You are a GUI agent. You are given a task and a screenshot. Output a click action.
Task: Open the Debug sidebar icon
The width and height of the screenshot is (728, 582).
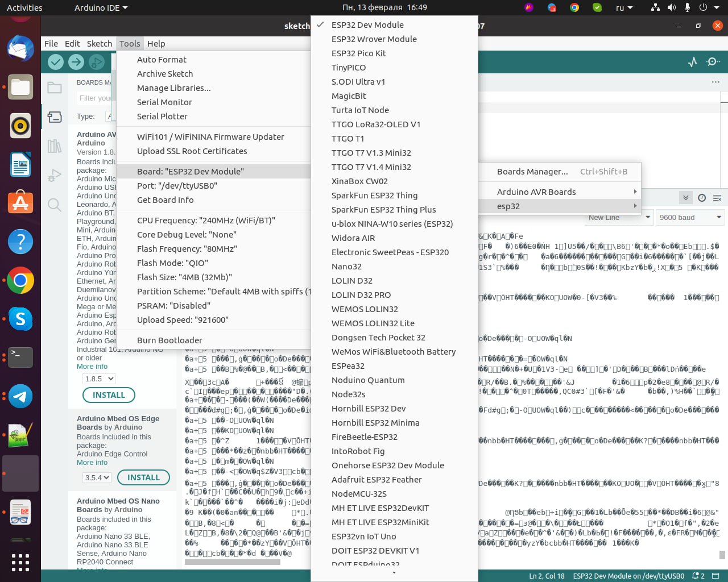point(55,176)
